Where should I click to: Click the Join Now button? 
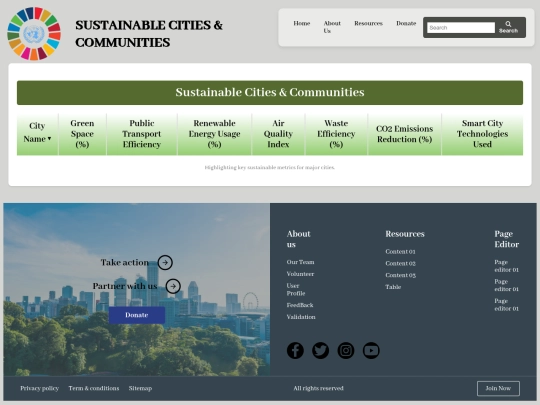(498, 388)
